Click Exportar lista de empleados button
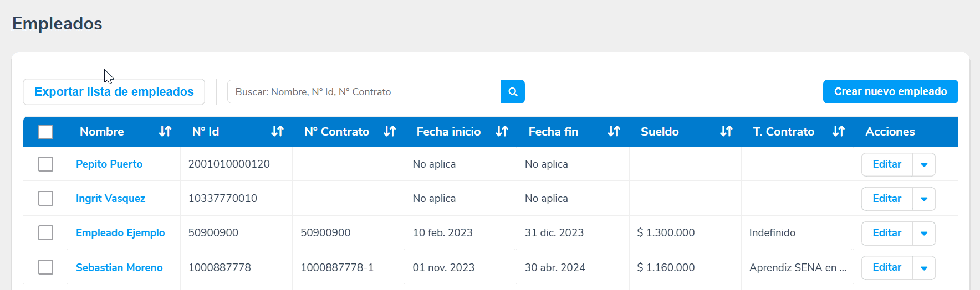 tap(114, 92)
